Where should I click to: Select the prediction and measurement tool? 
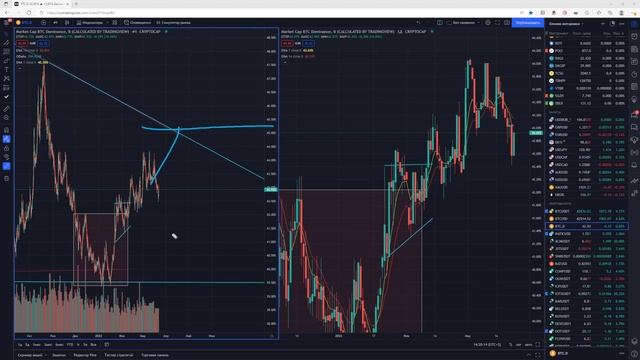(x=7, y=88)
